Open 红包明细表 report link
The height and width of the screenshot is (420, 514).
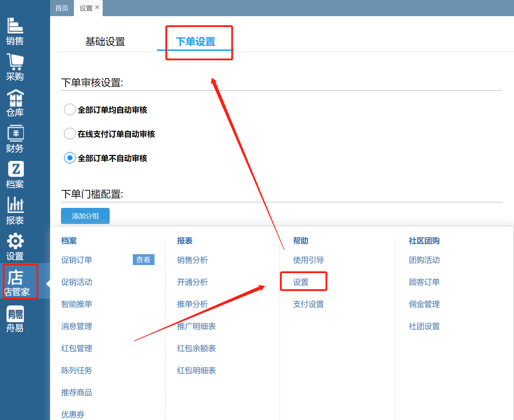pyautogui.click(x=197, y=371)
